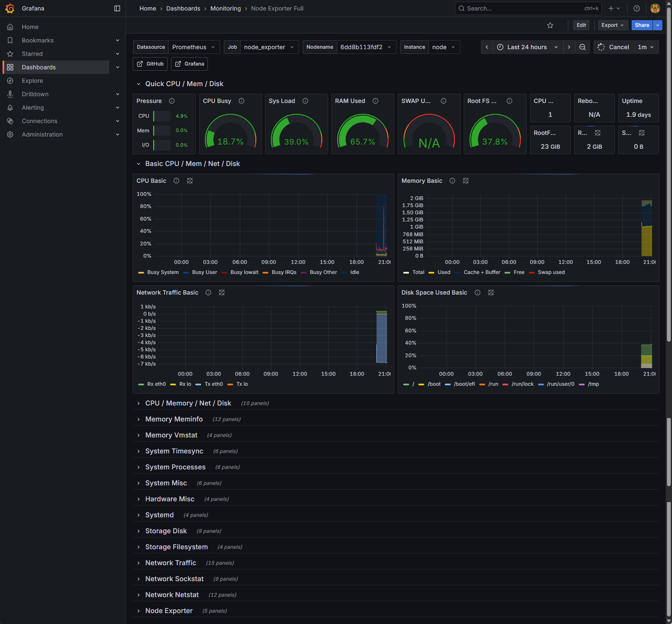The image size is (672, 624).
Task: Open the Instance node dropdown
Action: pyautogui.click(x=444, y=47)
